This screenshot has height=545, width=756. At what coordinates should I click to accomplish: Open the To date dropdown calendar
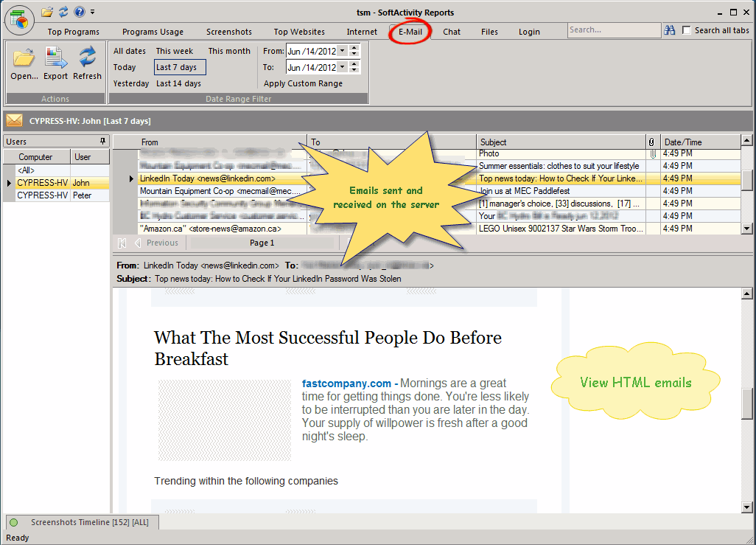tap(343, 67)
